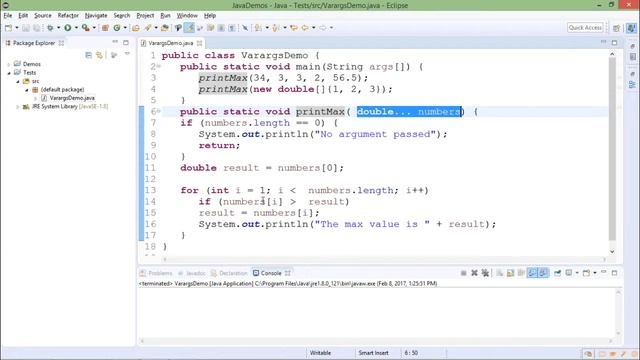Toggle Word Wrap in console toolbar
Screen dimensions: 640x360
(521, 273)
